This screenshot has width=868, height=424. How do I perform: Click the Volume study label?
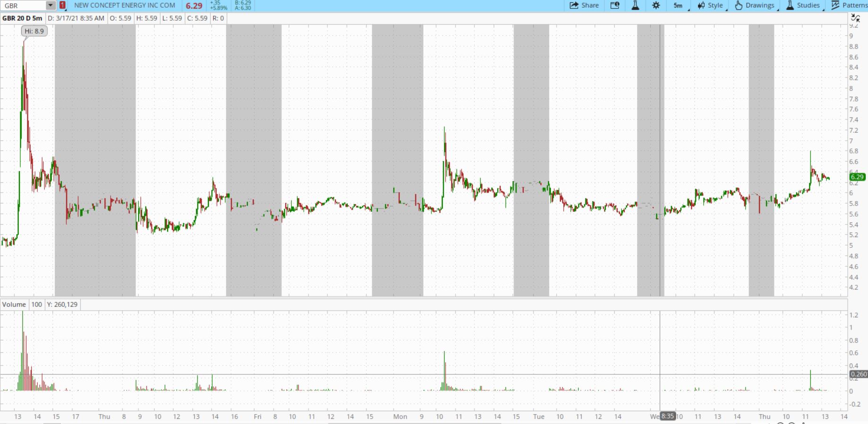(x=14, y=305)
